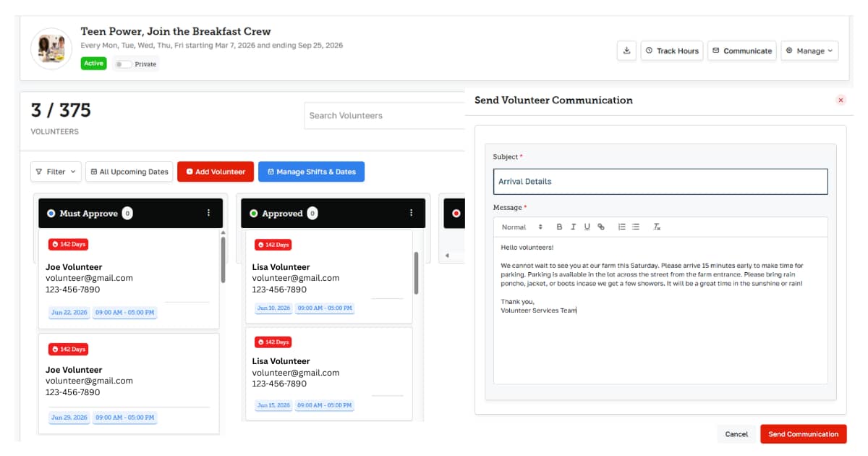The image size is (868, 456).
Task: Open the Must Approve column options menu
Action: click(209, 213)
